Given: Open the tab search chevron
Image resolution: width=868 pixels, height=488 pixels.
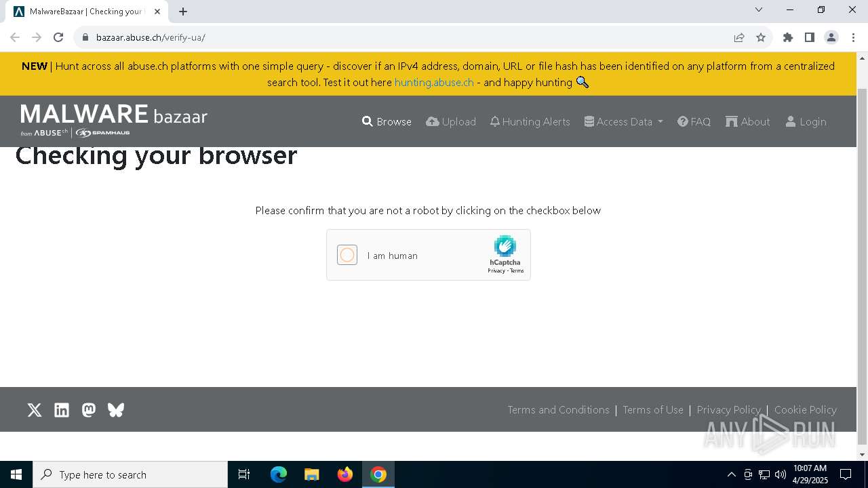Looking at the screenshot, I should click(759, 9).
